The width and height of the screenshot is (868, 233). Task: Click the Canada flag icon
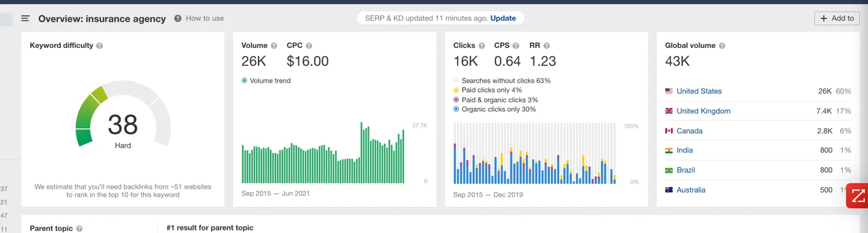click(x=669, y=131)
